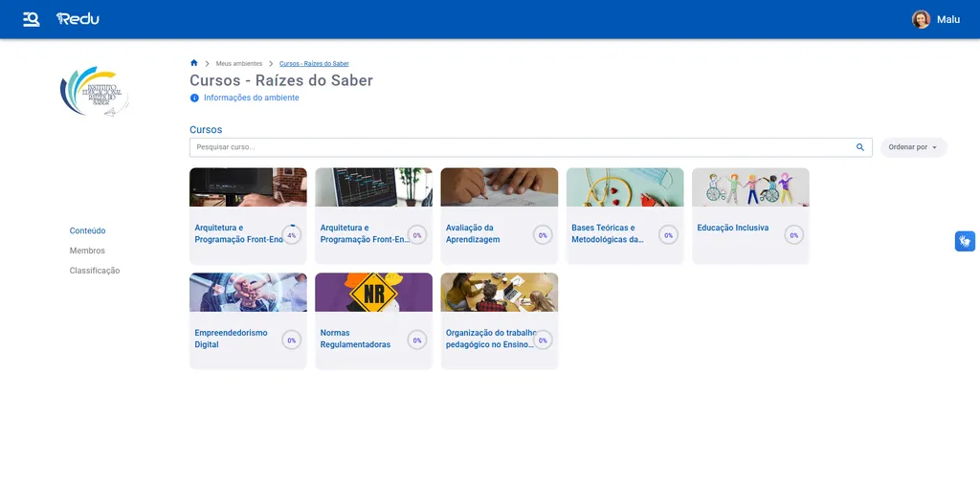980x481 pixels.
Task: Open Informações do ambiente link
Action: coord(251,98)
